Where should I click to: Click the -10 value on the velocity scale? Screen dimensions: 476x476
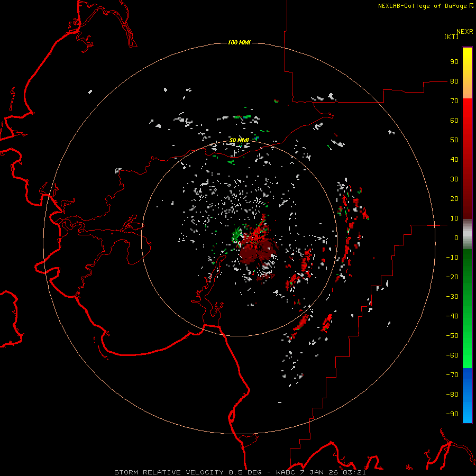[x=452, y=258]
